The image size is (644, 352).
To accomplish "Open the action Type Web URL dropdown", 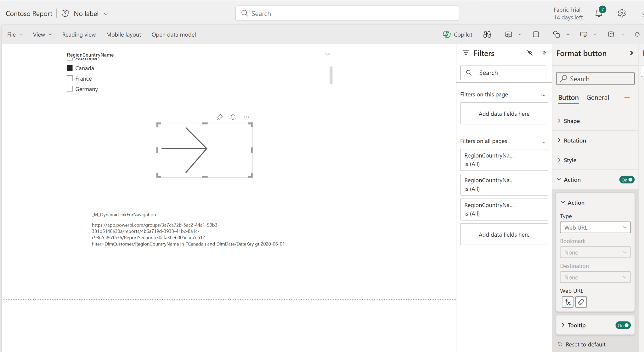I will click(595, 228).
